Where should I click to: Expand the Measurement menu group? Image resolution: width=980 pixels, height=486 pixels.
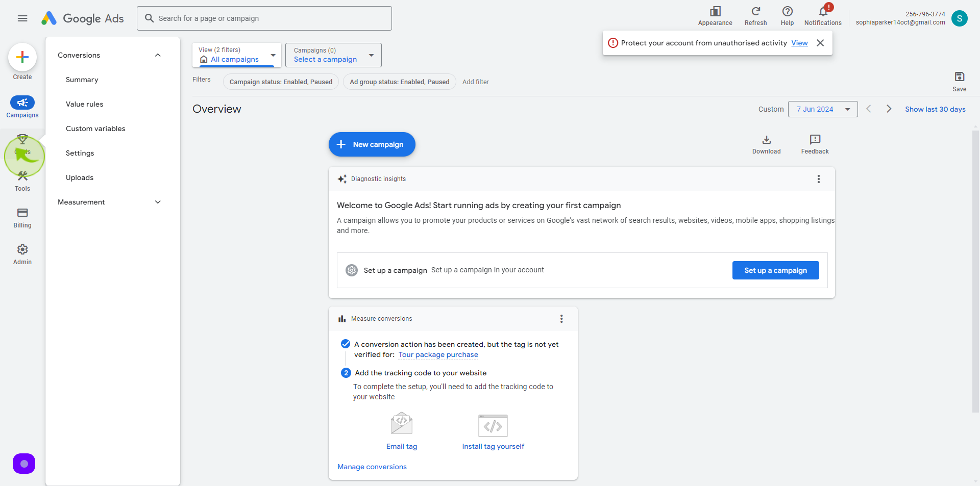158,202
